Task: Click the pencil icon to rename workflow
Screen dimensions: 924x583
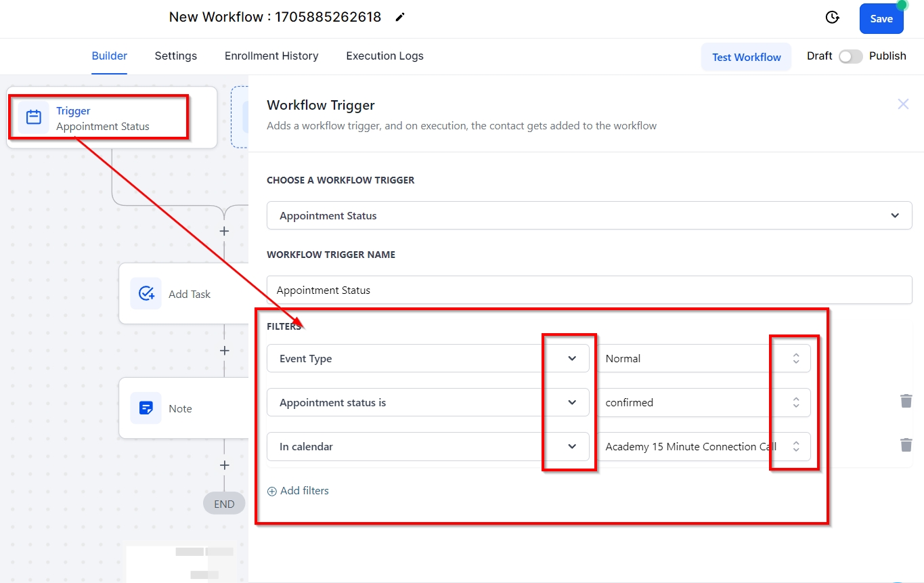Action: tap(400, 17)
